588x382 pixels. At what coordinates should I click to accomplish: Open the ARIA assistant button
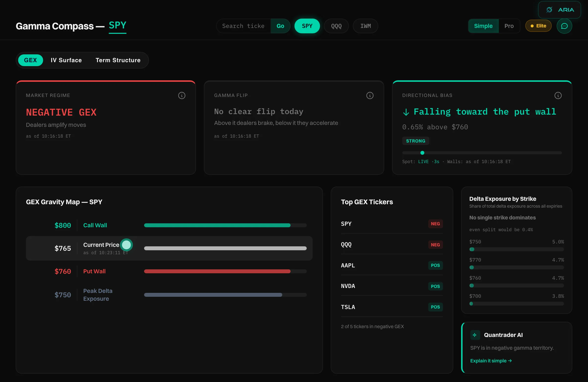[x=559, y=10]
